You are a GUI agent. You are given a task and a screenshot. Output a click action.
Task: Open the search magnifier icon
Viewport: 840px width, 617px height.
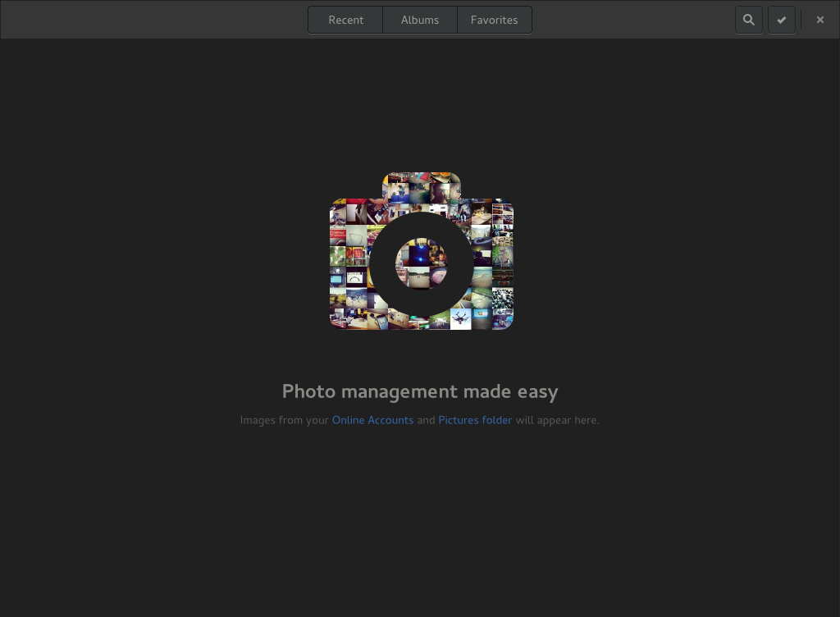748,20
